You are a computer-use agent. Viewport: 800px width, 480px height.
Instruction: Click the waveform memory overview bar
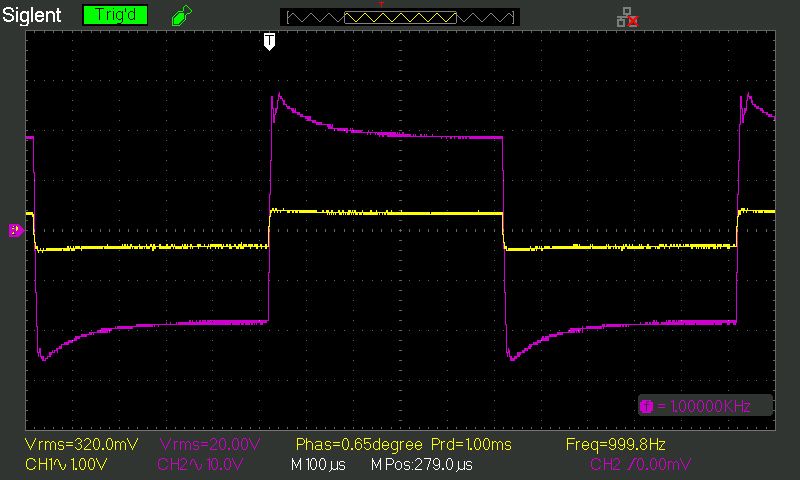[400, 18]
